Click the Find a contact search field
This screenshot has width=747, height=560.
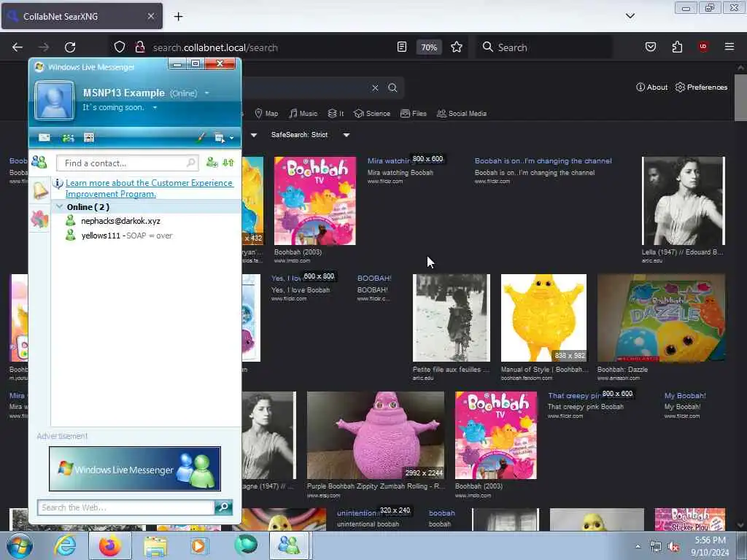click(x=127, y=163)
